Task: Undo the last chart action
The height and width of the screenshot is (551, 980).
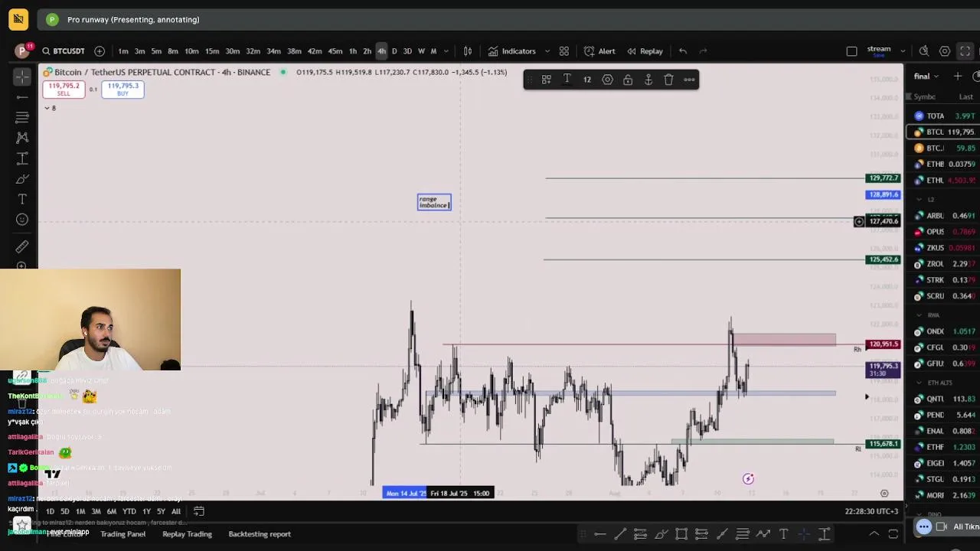Action: click(x=683, y=51)
